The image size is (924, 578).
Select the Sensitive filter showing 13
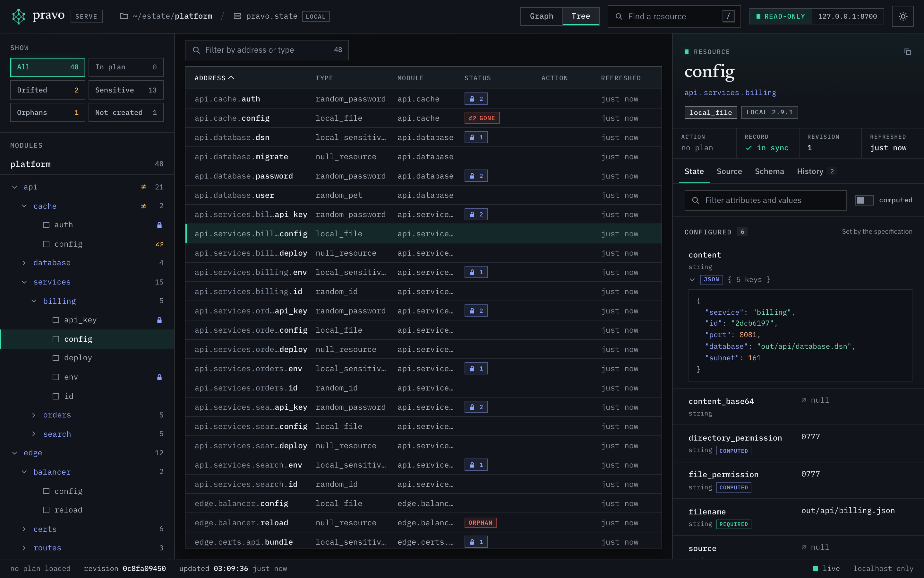click(126, 90)
